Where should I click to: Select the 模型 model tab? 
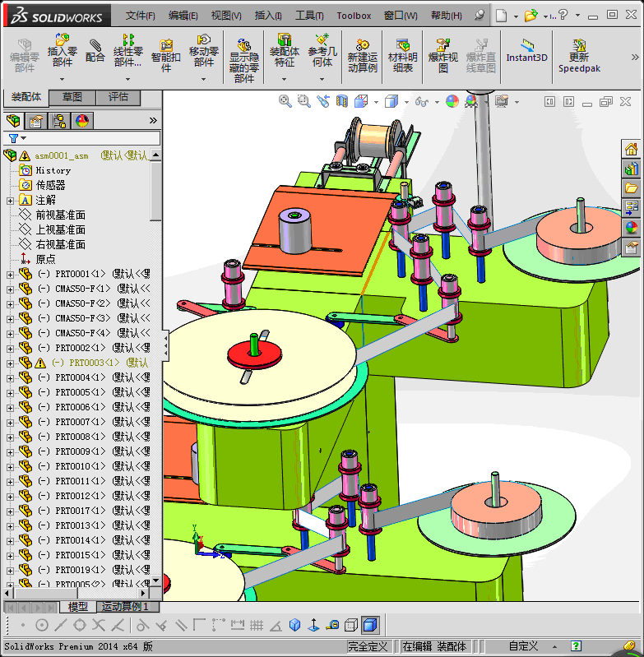(77, 606)
